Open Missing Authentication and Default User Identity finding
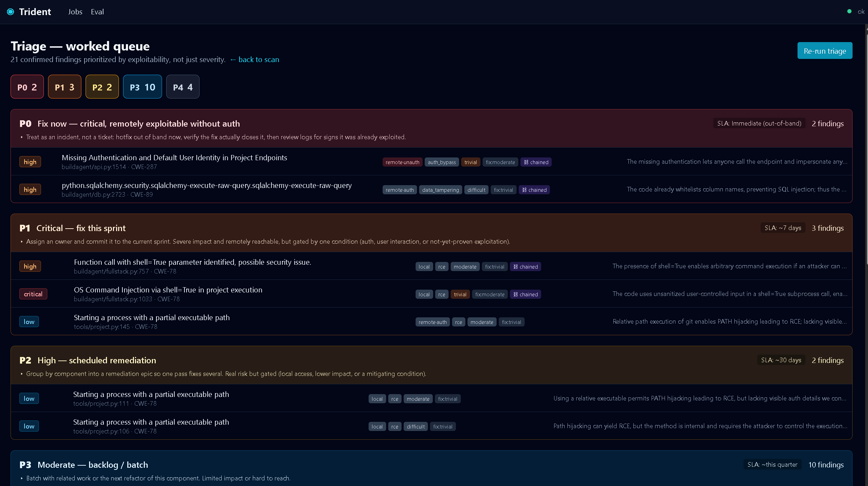Image resolution: width=868 pixels, height=486 pixels. pyautogui.click(x=174, y=158)
